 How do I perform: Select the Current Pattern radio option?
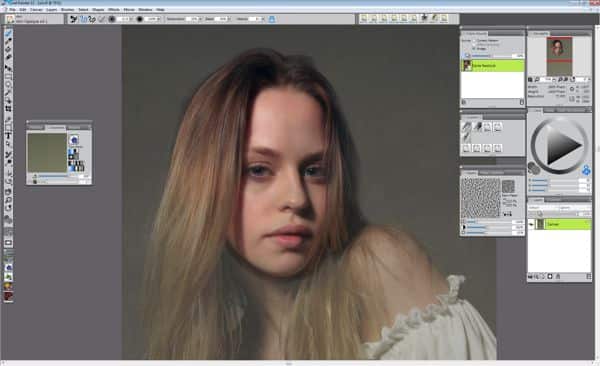(x=474, y=40)
